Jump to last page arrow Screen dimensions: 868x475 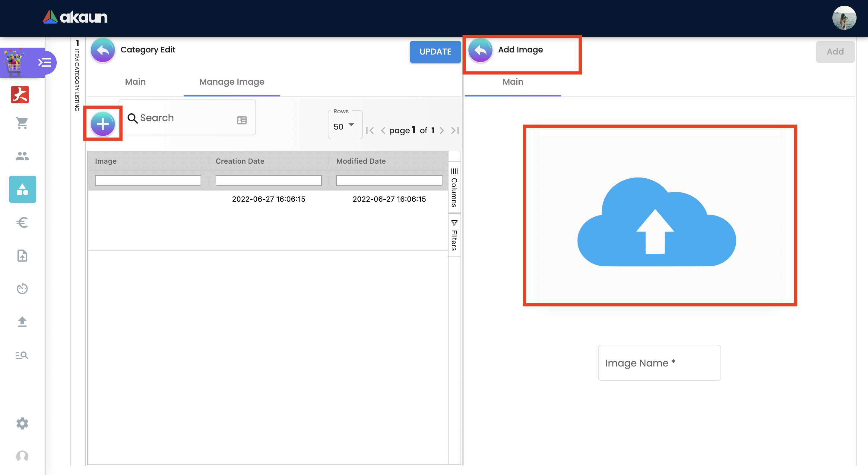[x=455, y=131]
